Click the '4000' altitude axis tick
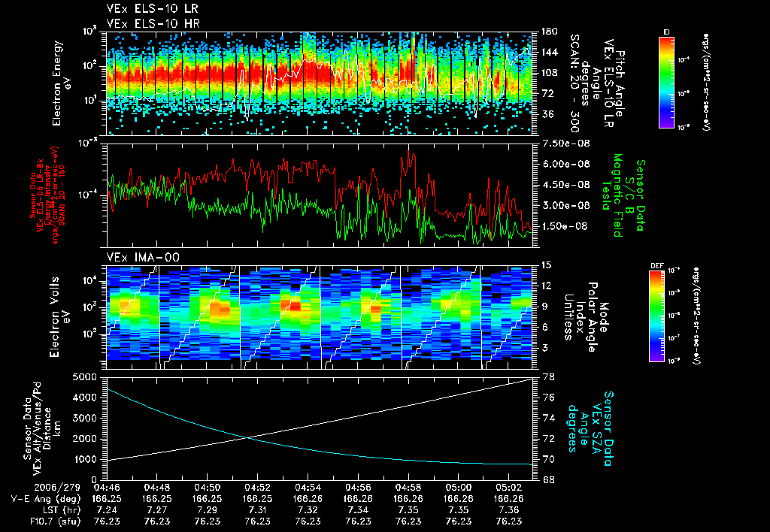Image resolution: width=770 pixels, height=532 pixels. (83, 398)
